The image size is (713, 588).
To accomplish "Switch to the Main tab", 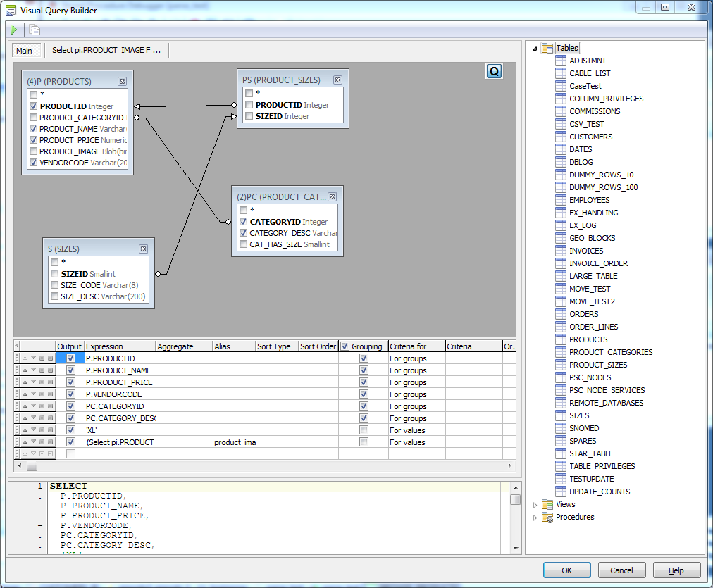I will coord(25,51).
